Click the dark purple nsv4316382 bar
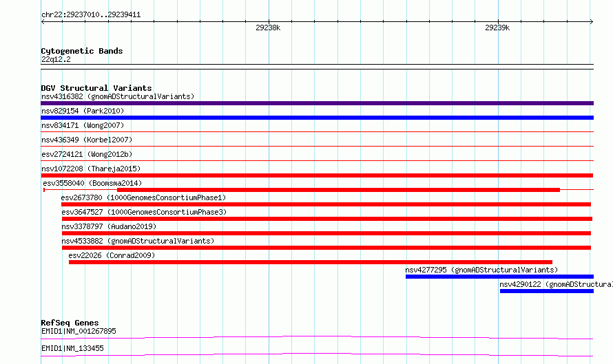613x364 pixels. pyautogui.click(x=317, y=103)
